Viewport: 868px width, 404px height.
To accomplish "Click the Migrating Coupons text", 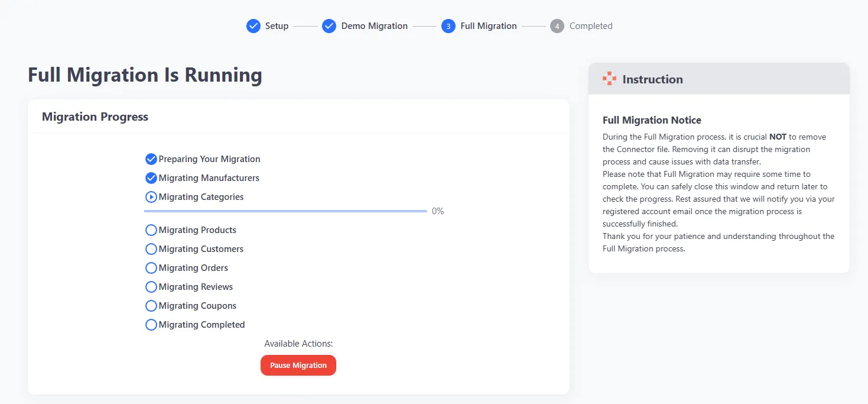I will pos(197,306).
